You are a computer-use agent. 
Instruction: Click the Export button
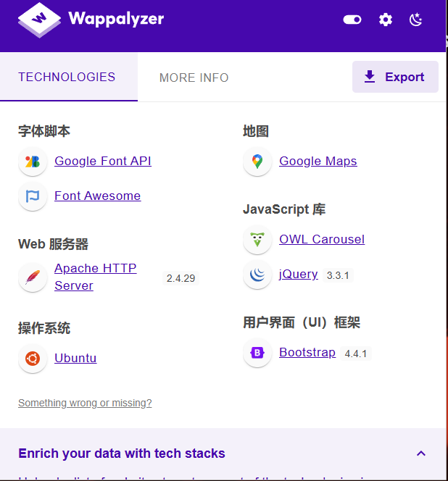tap(395, 77)
